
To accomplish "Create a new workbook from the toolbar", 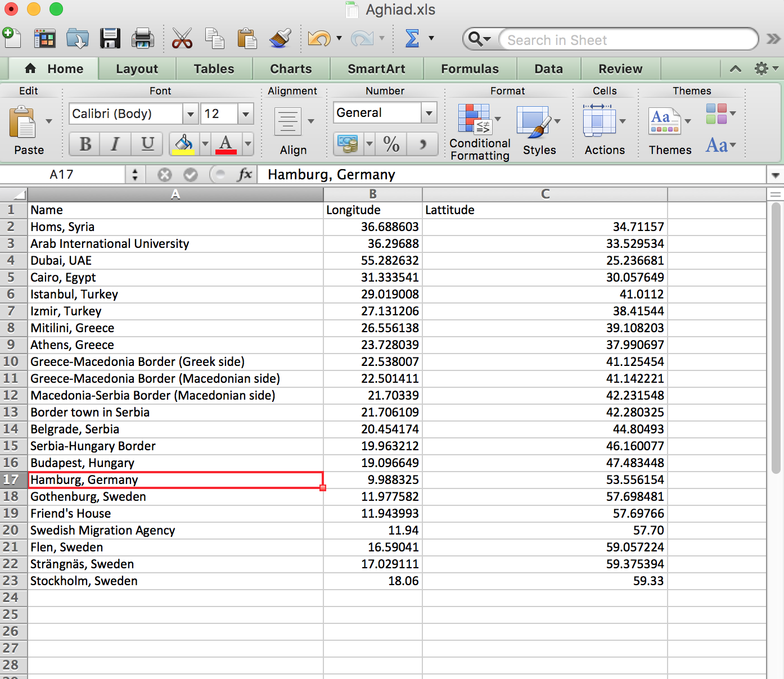I will pyautogui.click(x=12, y=38).
